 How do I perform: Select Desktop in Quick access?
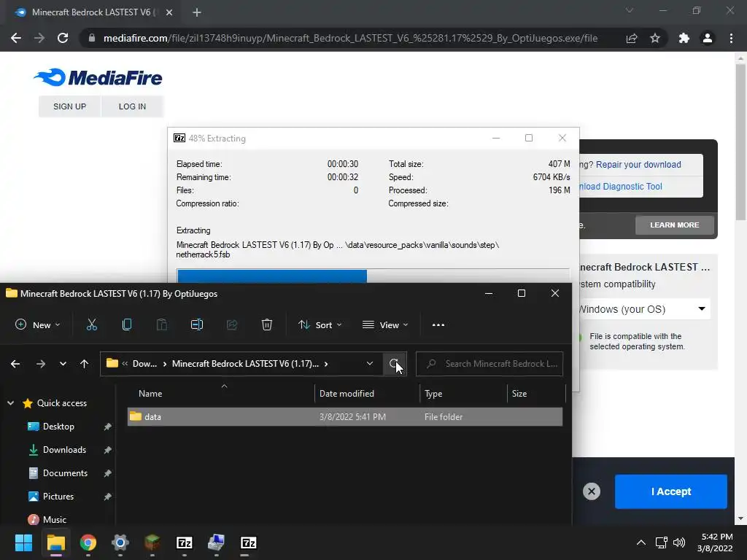(x=58, y=427)
